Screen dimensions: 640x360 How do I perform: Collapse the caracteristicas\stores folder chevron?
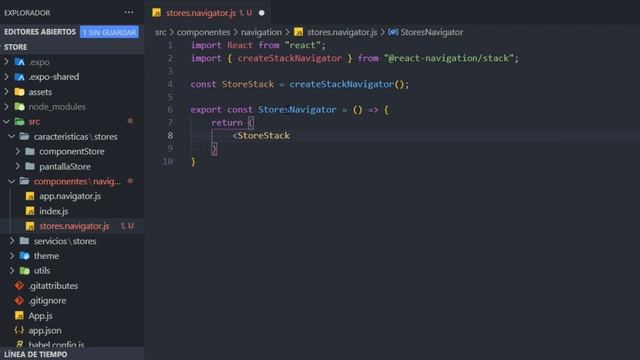pos(11,136)
